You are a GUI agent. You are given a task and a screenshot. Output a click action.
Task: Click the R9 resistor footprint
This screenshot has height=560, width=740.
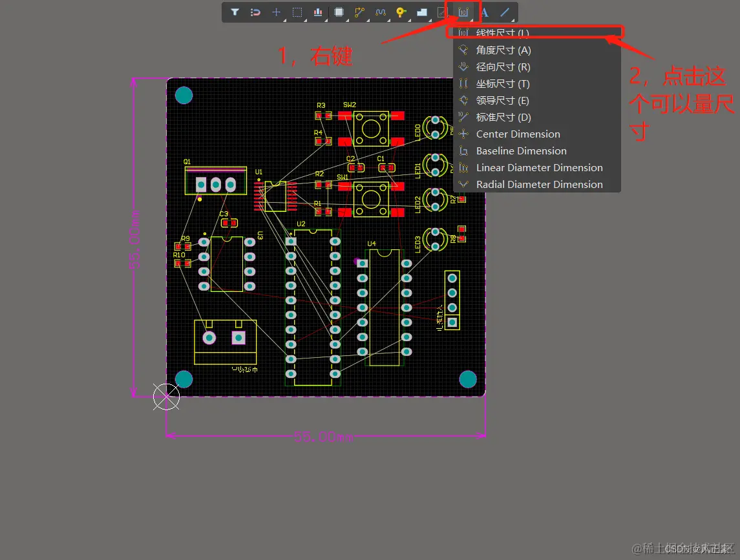tap(183, 246)
